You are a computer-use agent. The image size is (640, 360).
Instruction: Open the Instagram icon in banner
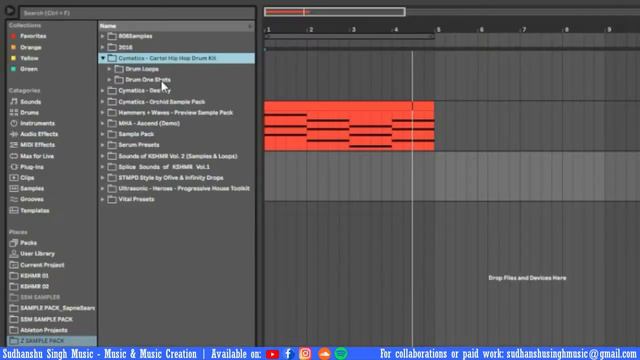305,353
